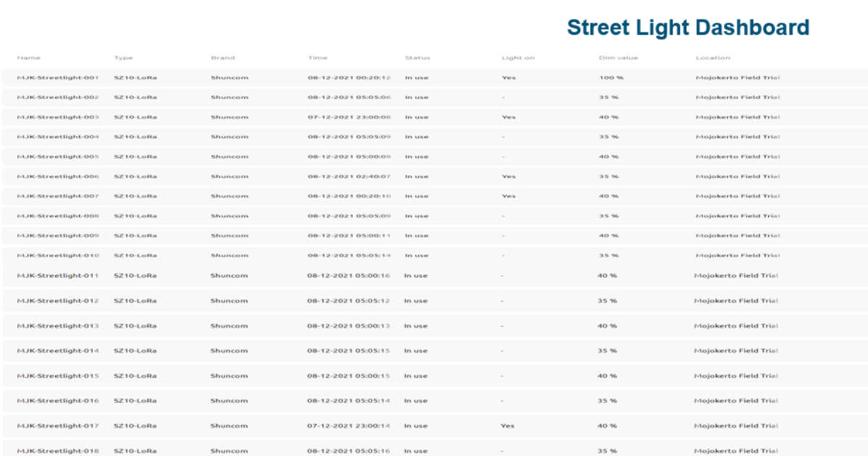Click time 07-12-2021 23:00:14
Screen dimensions: 868x456
349,426
